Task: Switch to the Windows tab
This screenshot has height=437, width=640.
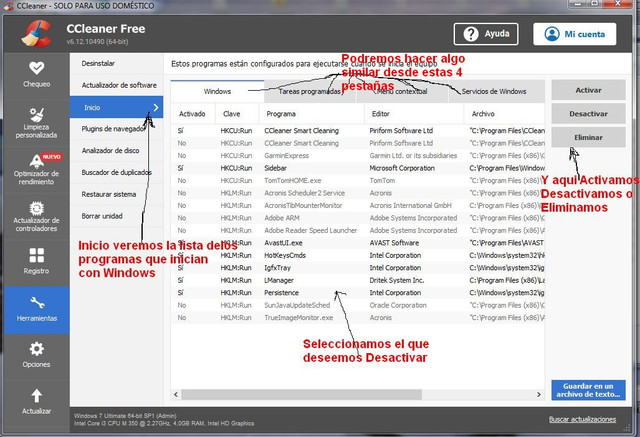Action: coord(217,91)
